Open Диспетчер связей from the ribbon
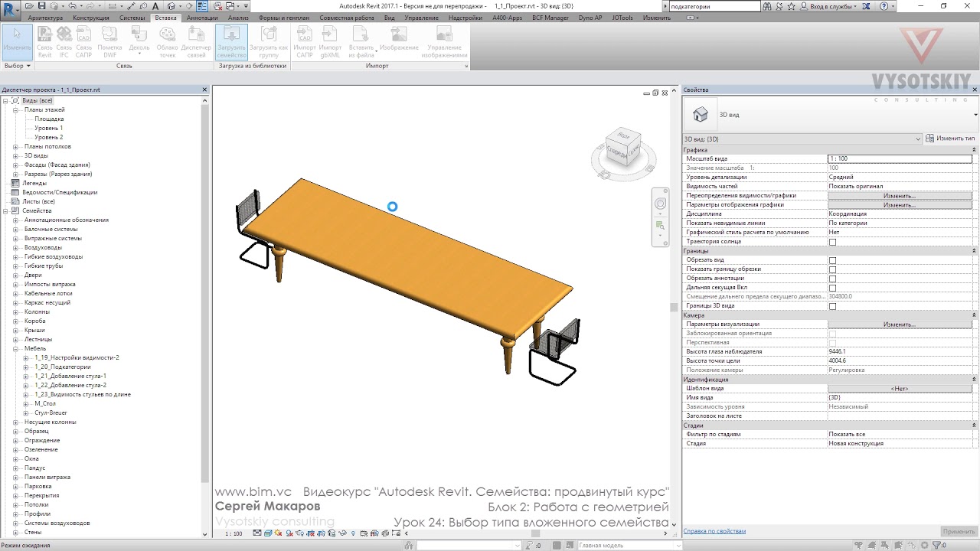This screenshot has width=980, height=551. coord(196,42)
